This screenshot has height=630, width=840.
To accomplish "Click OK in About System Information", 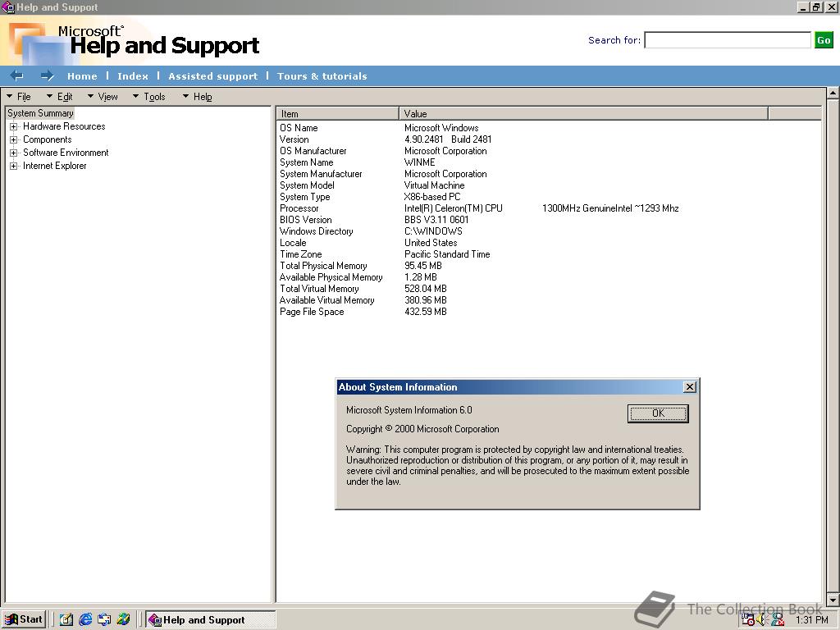I will [658, 413].
